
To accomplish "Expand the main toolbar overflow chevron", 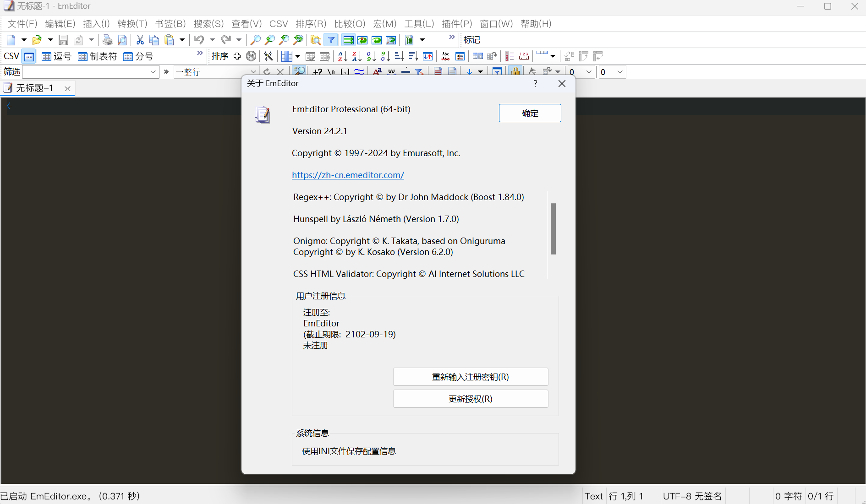I will point(452,38).
